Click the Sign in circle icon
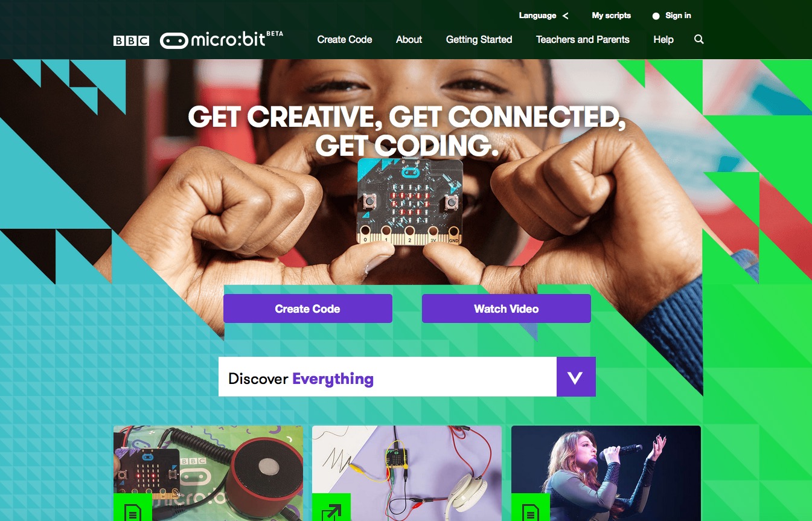 tap(656, 16)
